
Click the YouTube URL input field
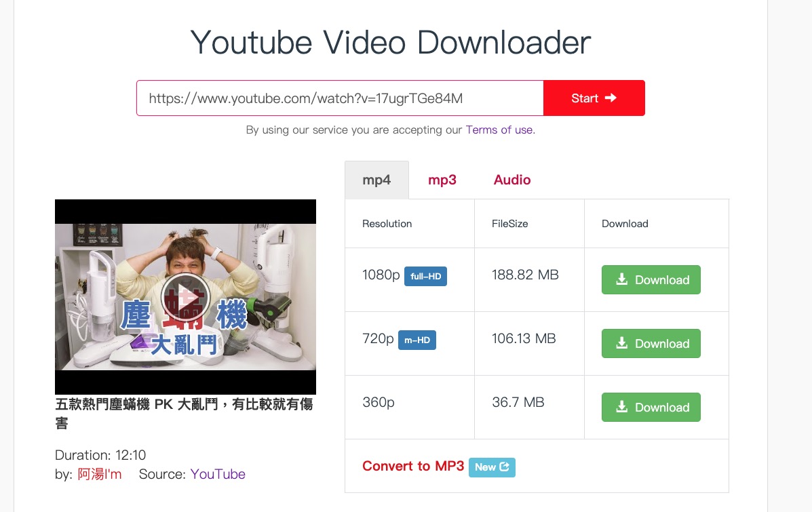point(340,98)
